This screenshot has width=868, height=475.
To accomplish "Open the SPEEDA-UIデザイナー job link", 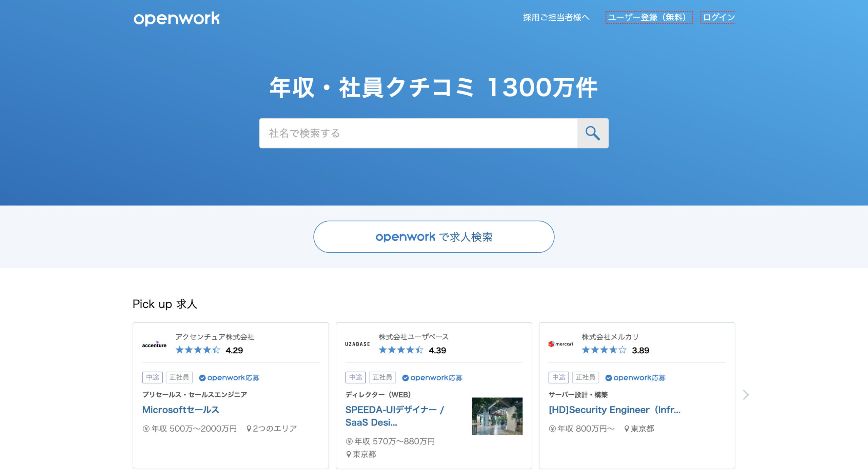I will [395, 416].
